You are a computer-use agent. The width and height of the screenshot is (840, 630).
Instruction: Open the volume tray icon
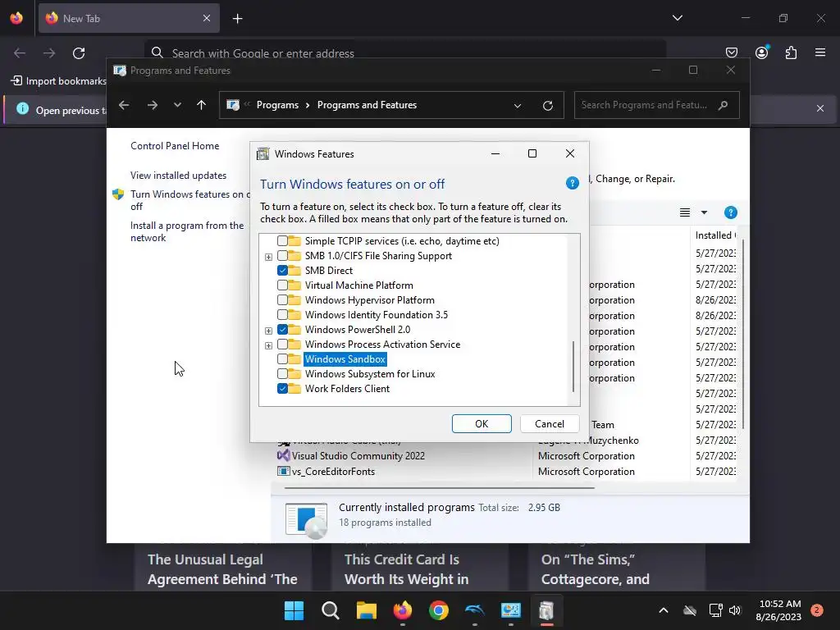coord(735,610)
